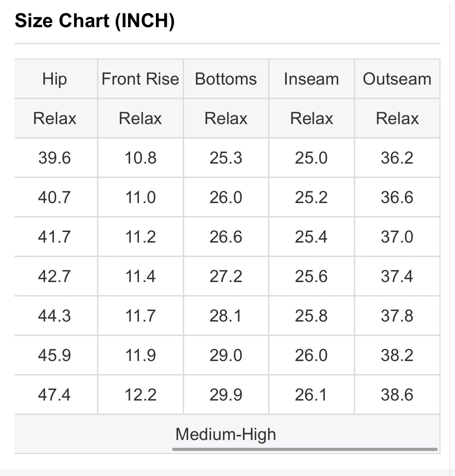Click the Relax label under Hip
This screenshot has height=476, width=455.
pos(55,118)
